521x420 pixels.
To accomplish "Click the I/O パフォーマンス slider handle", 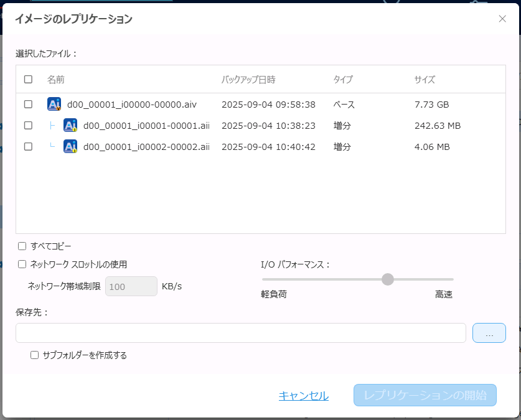I will point(388,279).
